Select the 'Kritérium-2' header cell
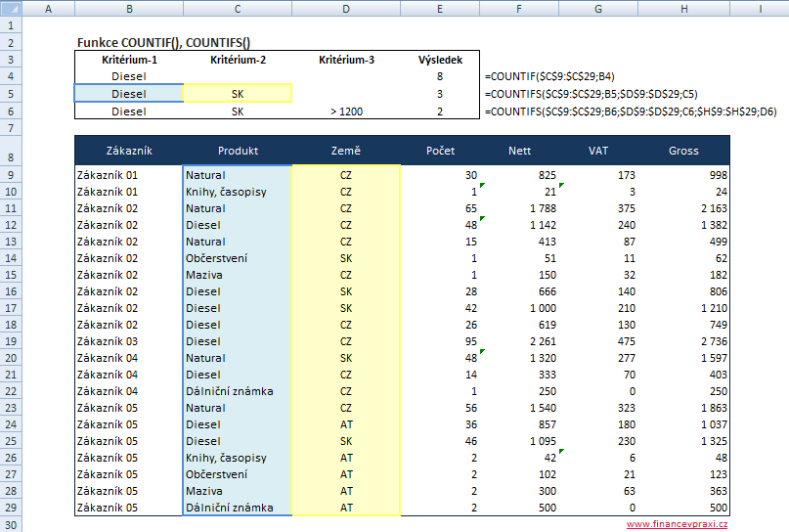This screenshot has width=789, height=532. [x=238, y=60]
